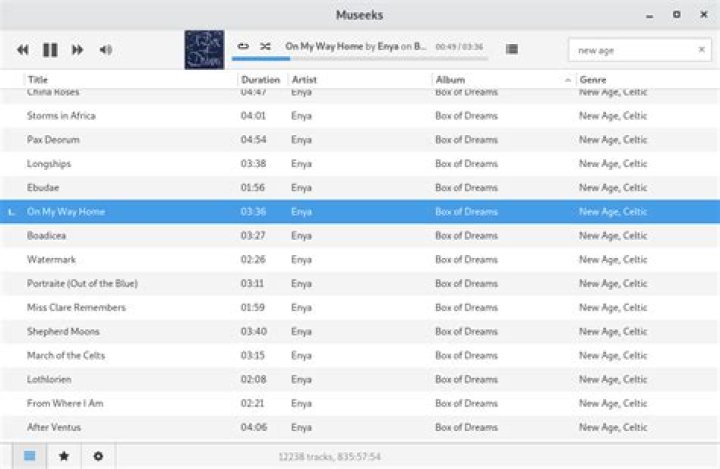
Task: Select the Watermark track
Action: point(360,260)
